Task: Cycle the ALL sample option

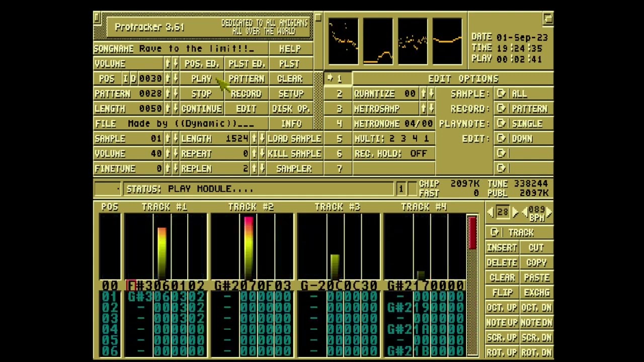Action: point(524,94)
